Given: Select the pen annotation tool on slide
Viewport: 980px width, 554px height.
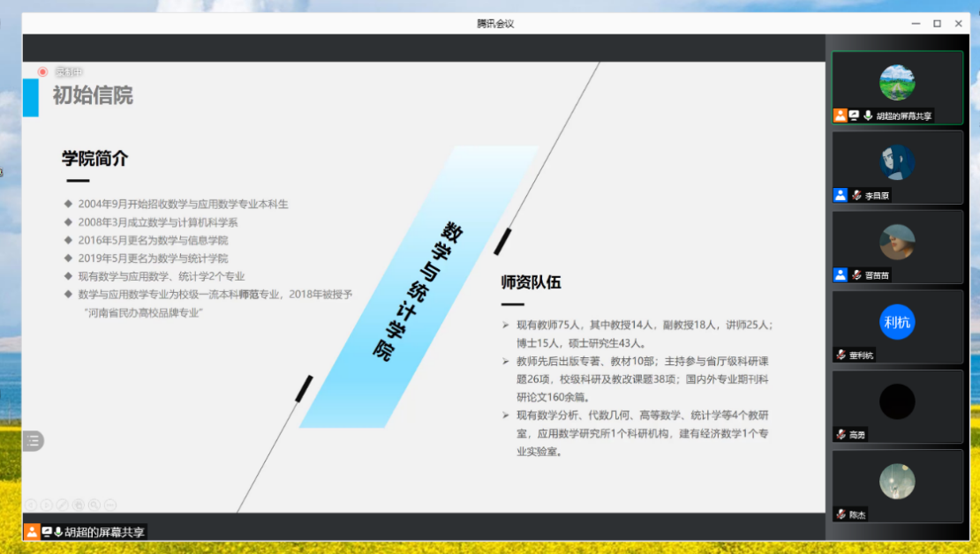Looking at the screenshot, I should pyautogui.click(x=63, y=505).
